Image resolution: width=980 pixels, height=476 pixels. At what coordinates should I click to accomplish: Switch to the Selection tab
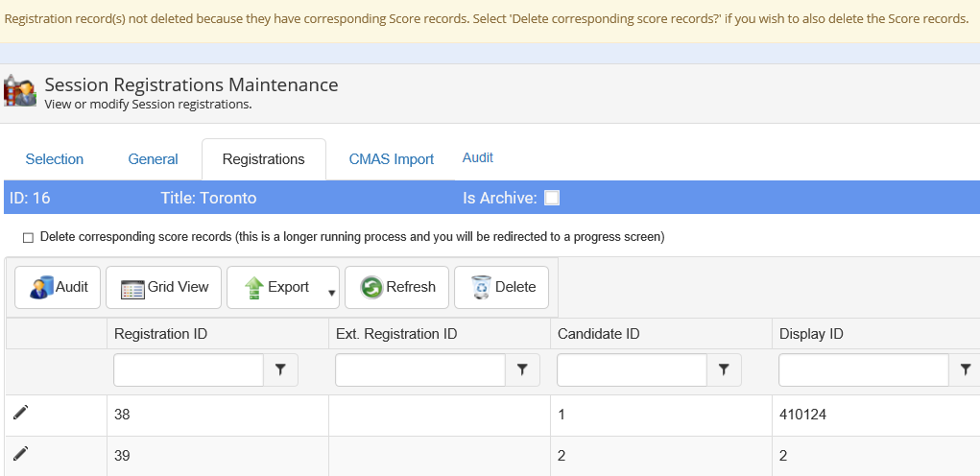pos(55,159)
